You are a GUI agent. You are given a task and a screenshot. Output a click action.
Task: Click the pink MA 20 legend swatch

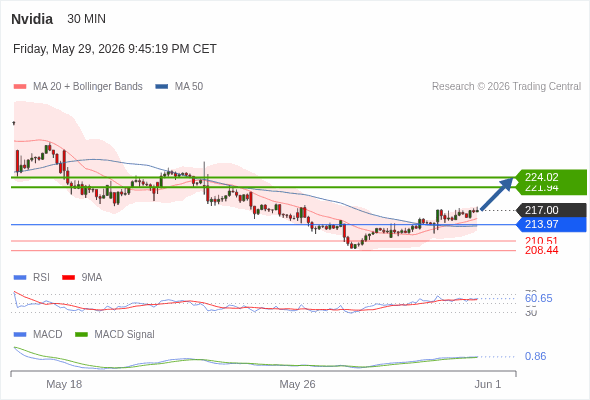coord(20,87)
